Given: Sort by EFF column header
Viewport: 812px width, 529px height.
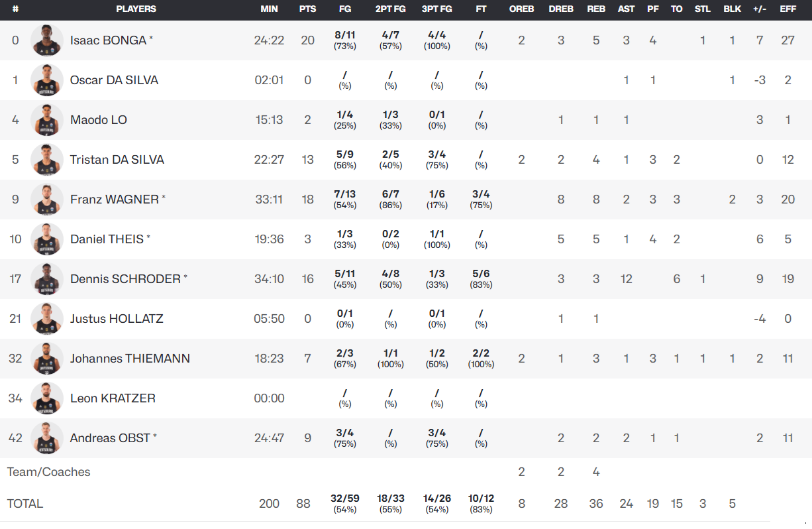Looking at the screenshot, I should tap(787, 9).
